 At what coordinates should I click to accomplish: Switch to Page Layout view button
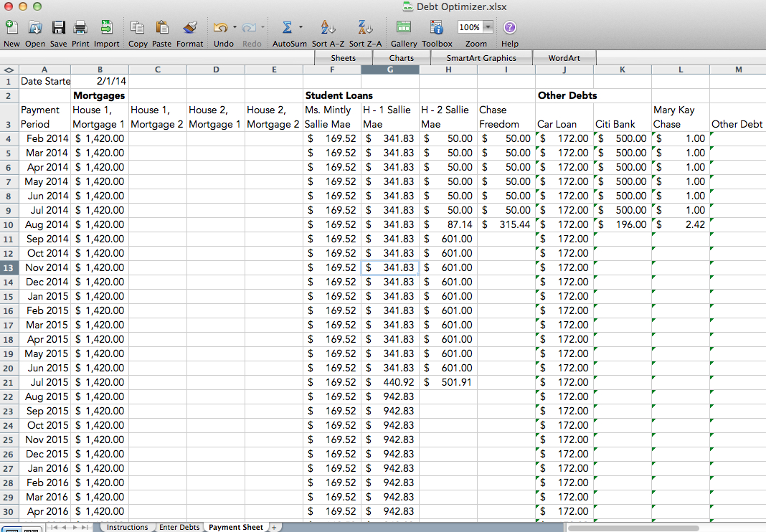coord(30,529)
